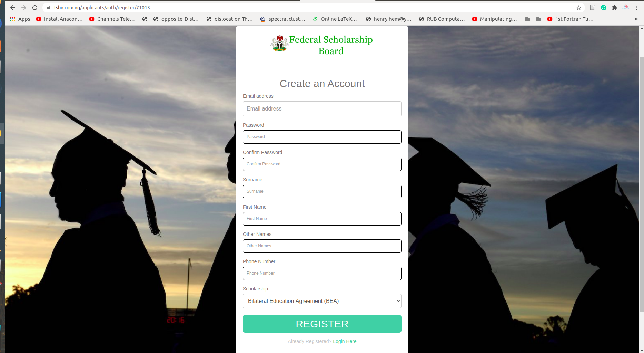
Task: Open Chrome three-dot menu
Action: point(637,8)
